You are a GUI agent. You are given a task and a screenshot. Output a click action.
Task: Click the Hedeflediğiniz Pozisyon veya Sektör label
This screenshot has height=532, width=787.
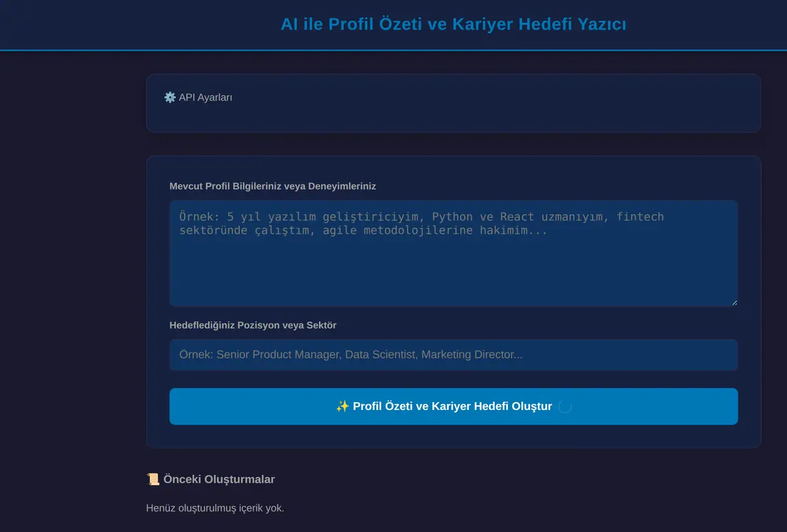pyautogui.click(x=253, y=325)
